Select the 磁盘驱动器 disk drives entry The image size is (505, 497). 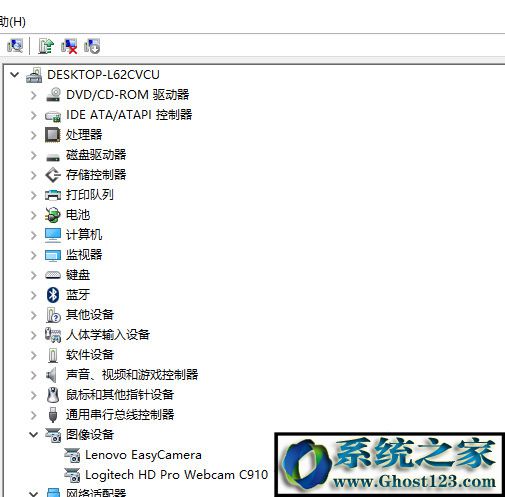click(96, 155)
